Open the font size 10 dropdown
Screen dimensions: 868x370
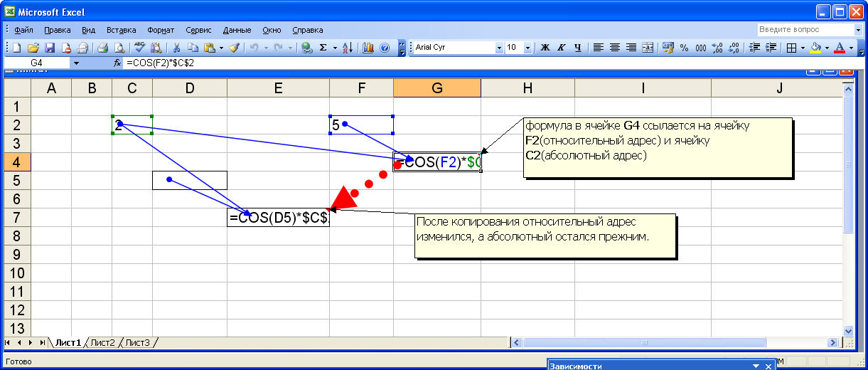pyautogui.click(x=527, y=48)
